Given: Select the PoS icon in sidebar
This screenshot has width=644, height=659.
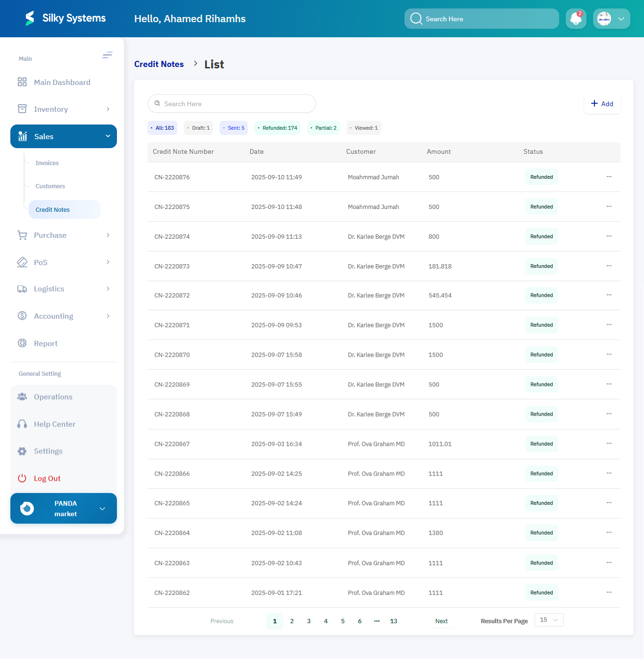Looking at the screenshot, I should [x=22, y=262].
